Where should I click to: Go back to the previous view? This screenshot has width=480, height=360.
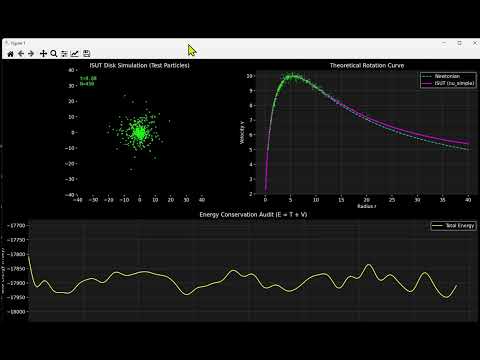[x=21, y=54]
